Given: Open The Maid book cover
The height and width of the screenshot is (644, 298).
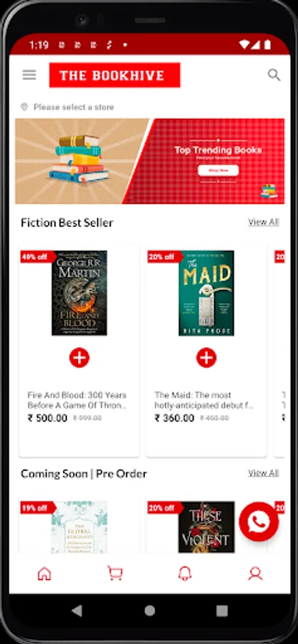Looking at the screenshot, I should (207, 293).
